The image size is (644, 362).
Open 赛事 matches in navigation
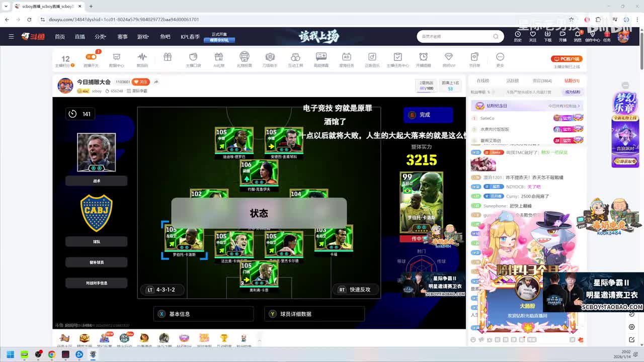(x=122, y=36)
